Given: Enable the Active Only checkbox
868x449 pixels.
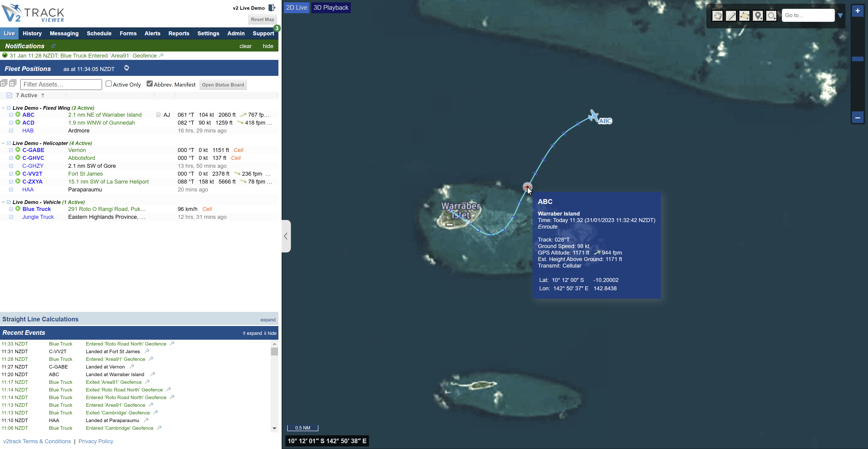Looking at the screenshot, I should (x=109, y=84).
